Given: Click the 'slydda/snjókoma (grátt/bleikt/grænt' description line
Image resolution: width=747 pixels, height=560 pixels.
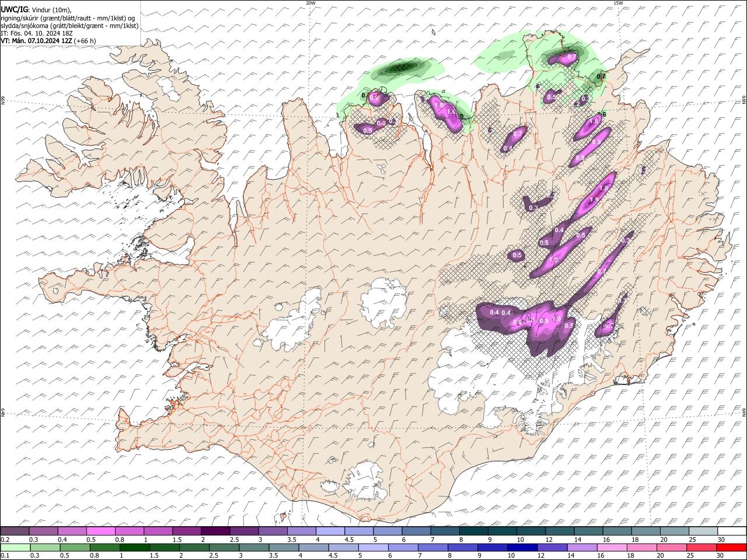Looking at the screenshot, I should [x=69, y=26].
